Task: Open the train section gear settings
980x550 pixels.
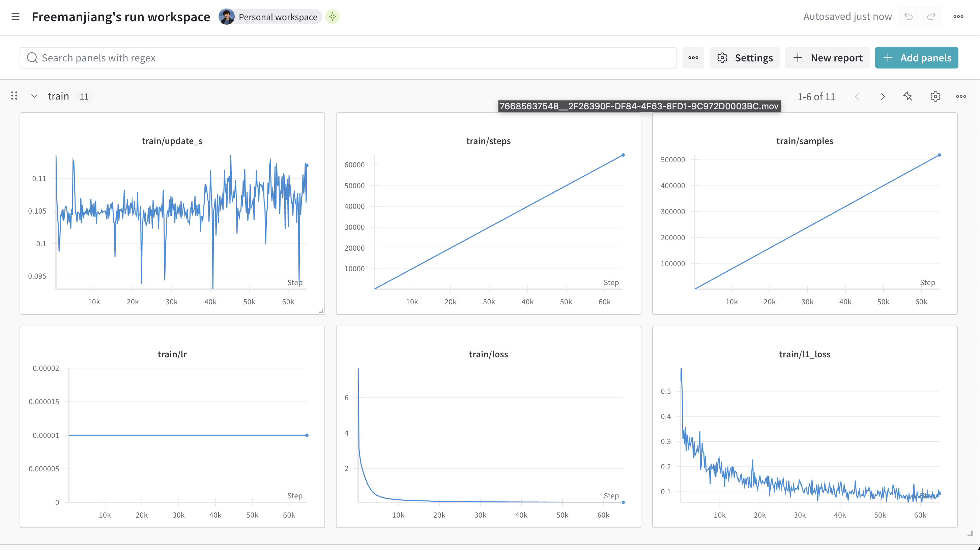Action: click(x=935, y=97)
